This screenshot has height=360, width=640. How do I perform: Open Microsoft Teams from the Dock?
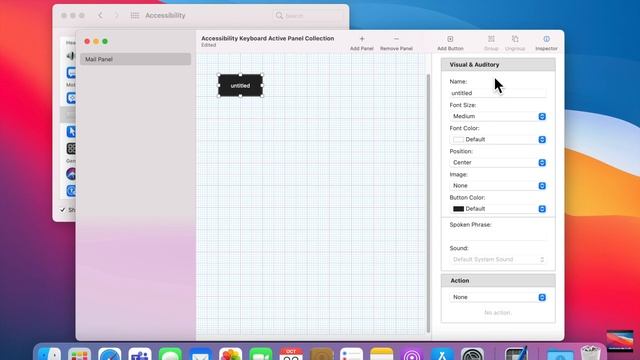pyautogui.click(x=140, y=354)
